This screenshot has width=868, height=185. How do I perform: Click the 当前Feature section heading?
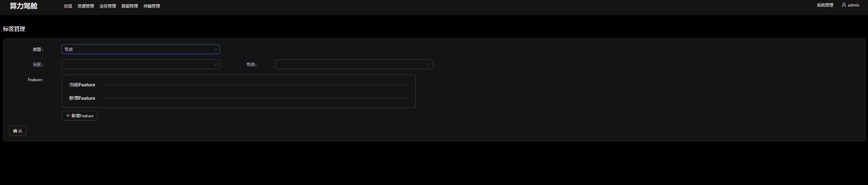[82, 85]
